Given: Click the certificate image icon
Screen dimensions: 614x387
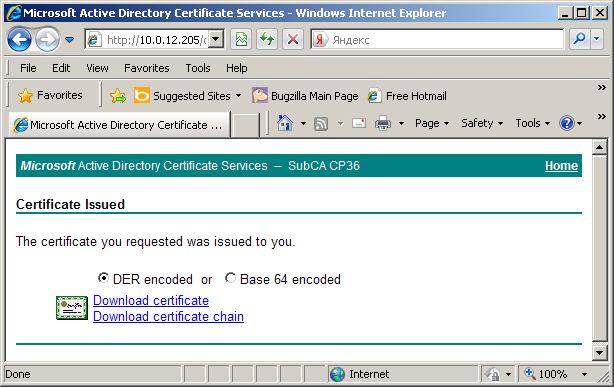Looking at the screenshot, I should point(72,308).
